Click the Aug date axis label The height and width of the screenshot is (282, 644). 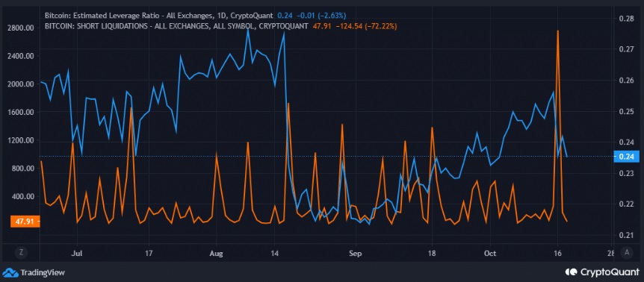[216, 254]
